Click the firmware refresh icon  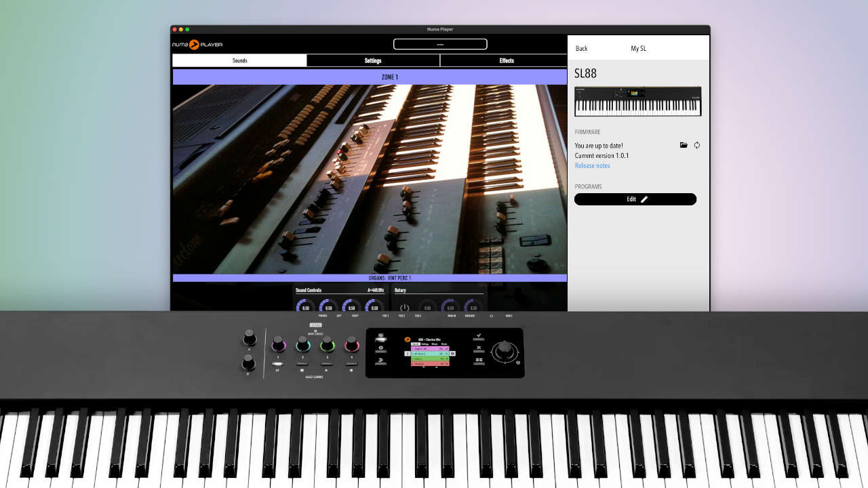click(696, 145)
